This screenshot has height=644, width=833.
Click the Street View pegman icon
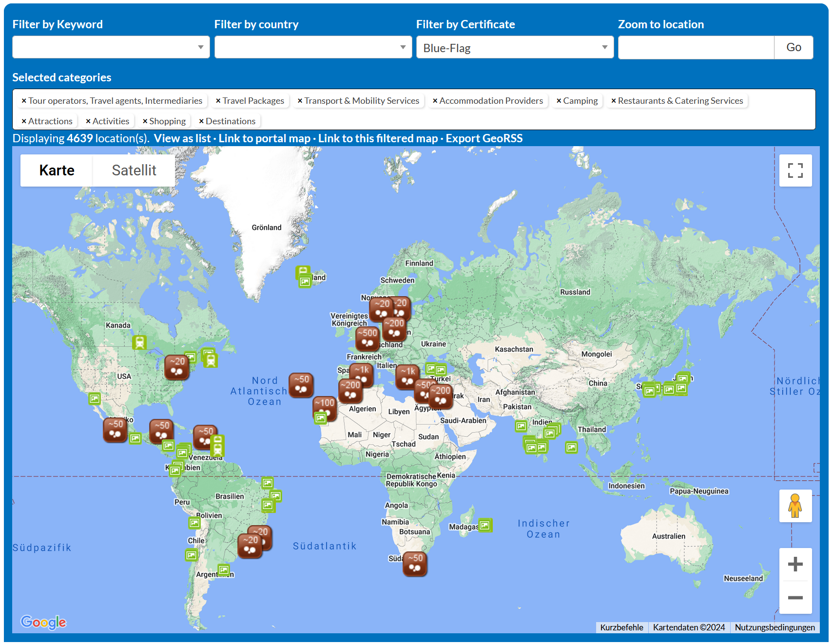795,506
